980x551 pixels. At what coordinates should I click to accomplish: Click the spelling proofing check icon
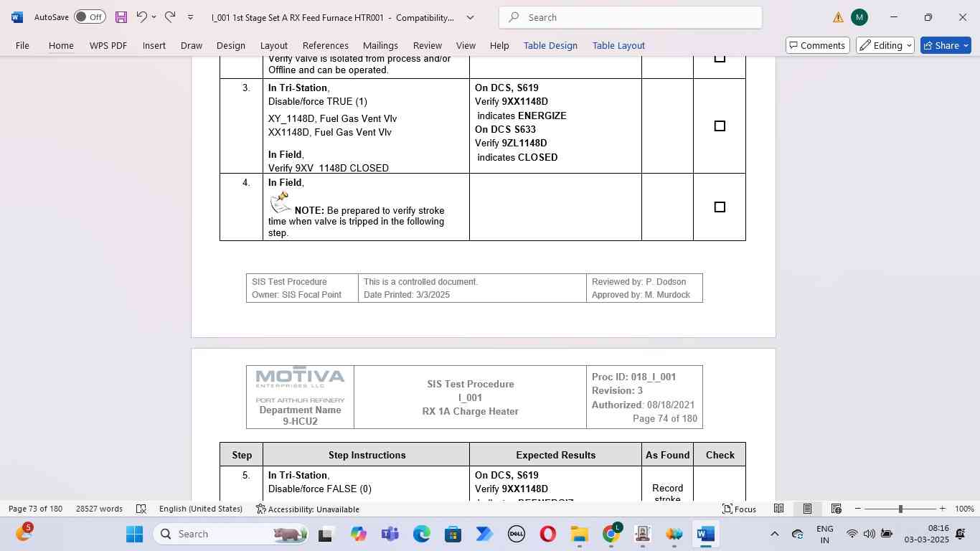[x=141, y=509]
